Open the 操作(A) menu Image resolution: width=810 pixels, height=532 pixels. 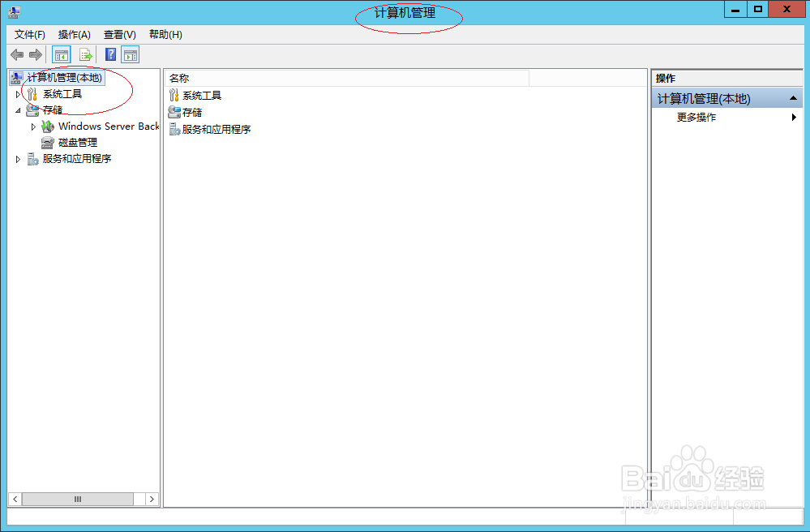73,34
